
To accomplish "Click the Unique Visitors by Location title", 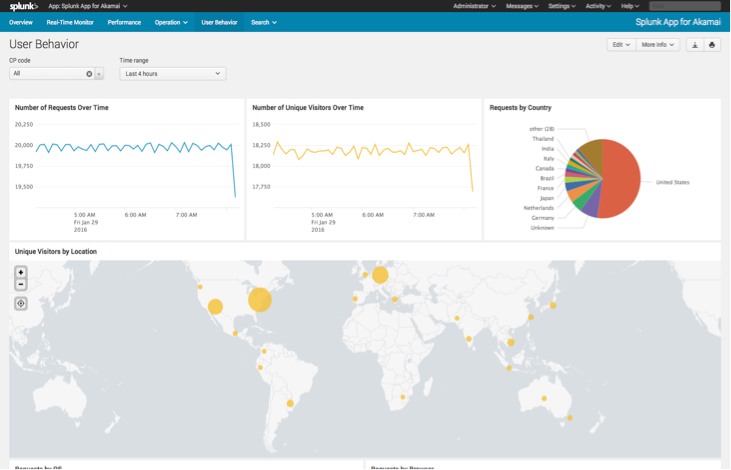I will [x=56, y=252].
